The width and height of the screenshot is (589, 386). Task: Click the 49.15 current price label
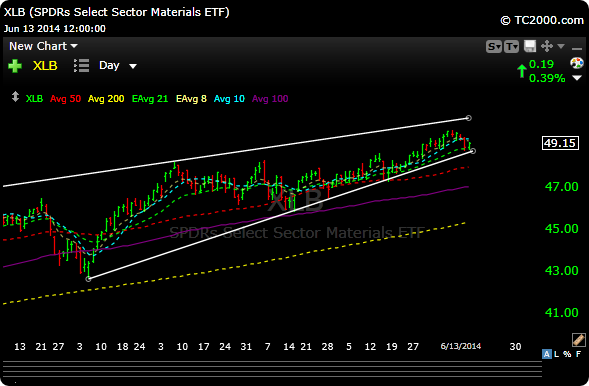560,143
